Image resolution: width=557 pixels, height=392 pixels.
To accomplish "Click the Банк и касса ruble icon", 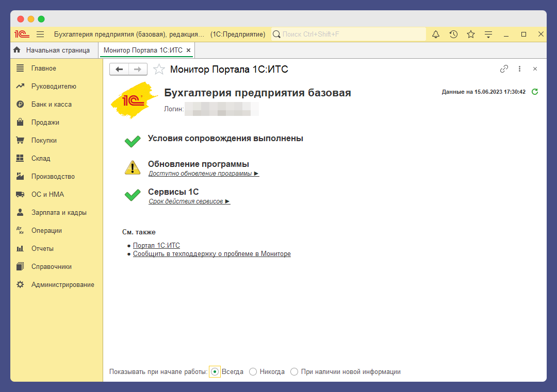I will click(x=20, y=104).
